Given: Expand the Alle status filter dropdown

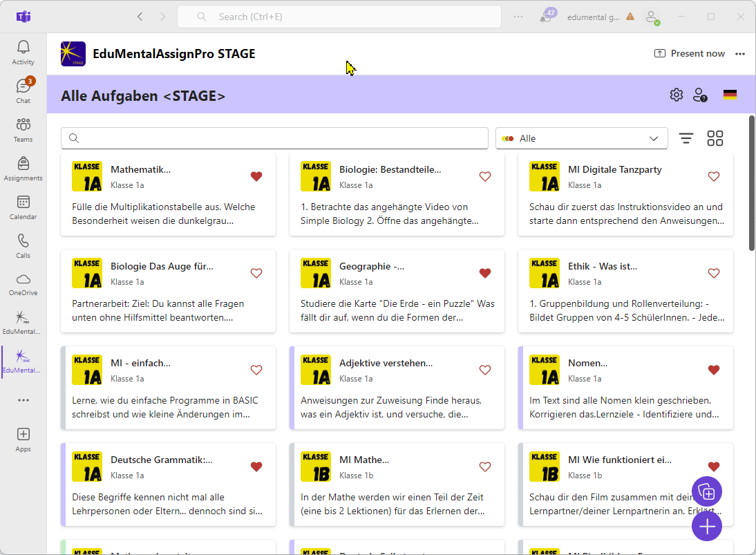Looking at the screenshot, I should tap(581, 138).
